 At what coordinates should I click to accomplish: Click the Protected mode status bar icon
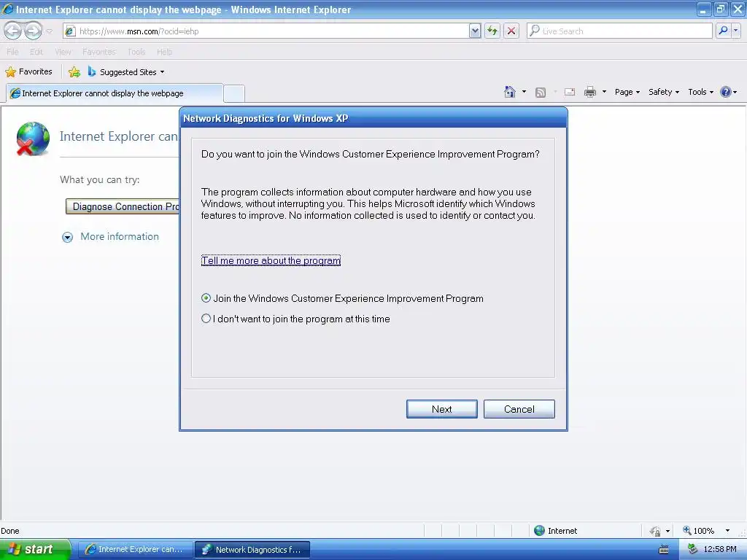655,531
